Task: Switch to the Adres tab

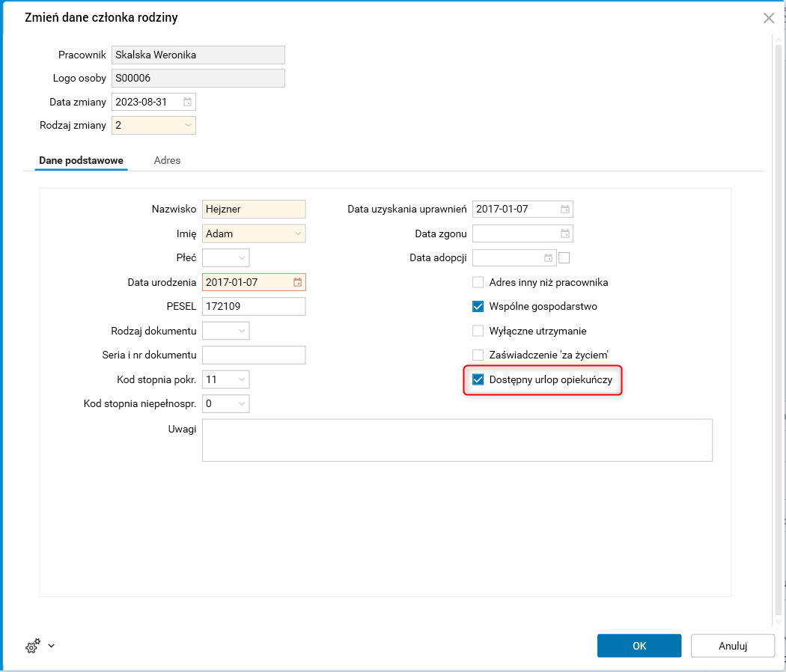Action: 167,160
